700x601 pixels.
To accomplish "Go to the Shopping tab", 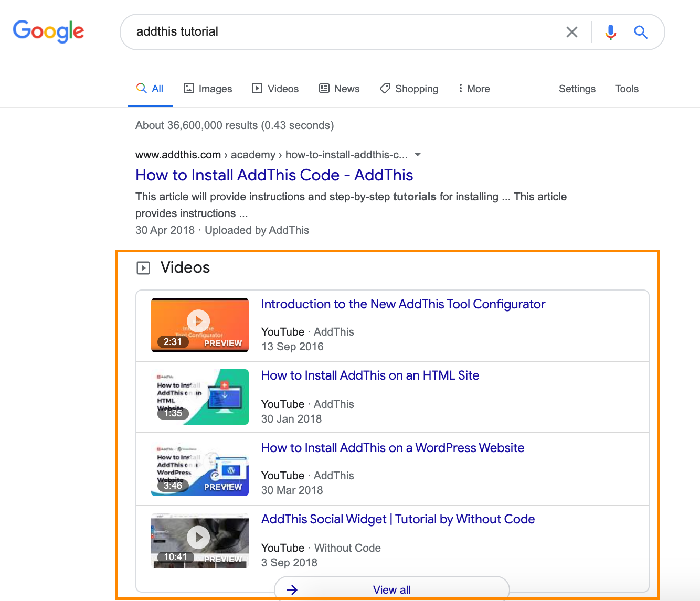I will tap(409, 89).
